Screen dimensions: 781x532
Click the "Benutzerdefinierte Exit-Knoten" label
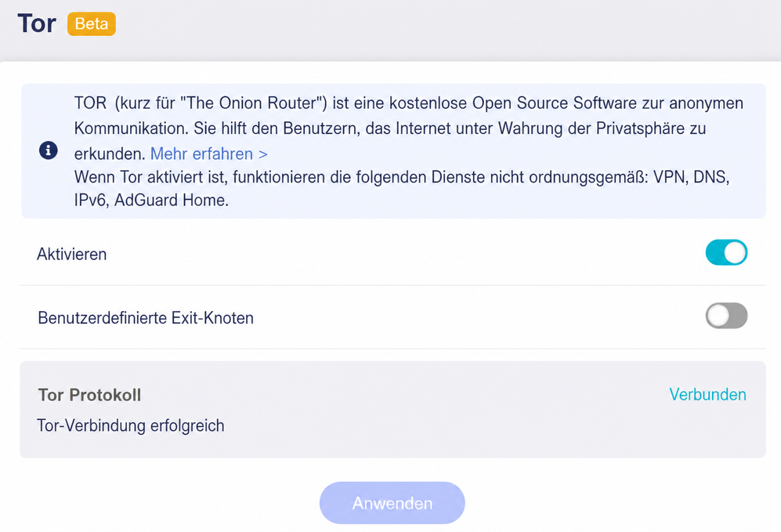(x=146, y=318)
